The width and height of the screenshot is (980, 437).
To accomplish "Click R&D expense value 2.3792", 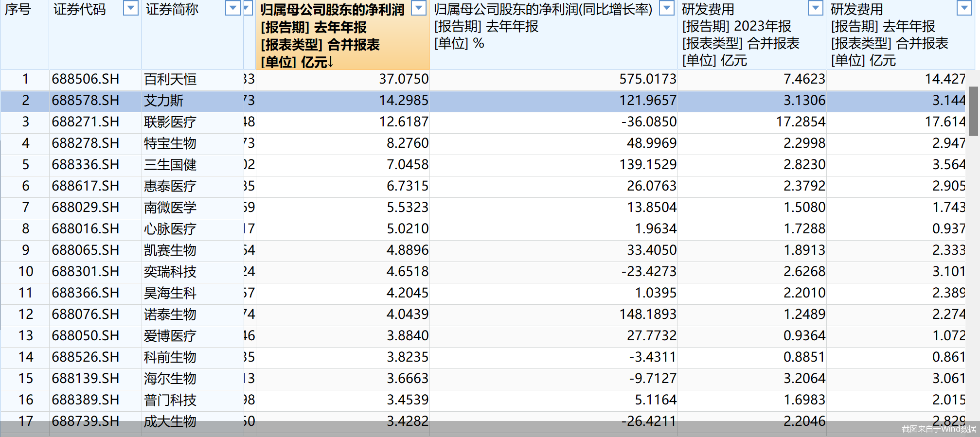I will point(804,186).
